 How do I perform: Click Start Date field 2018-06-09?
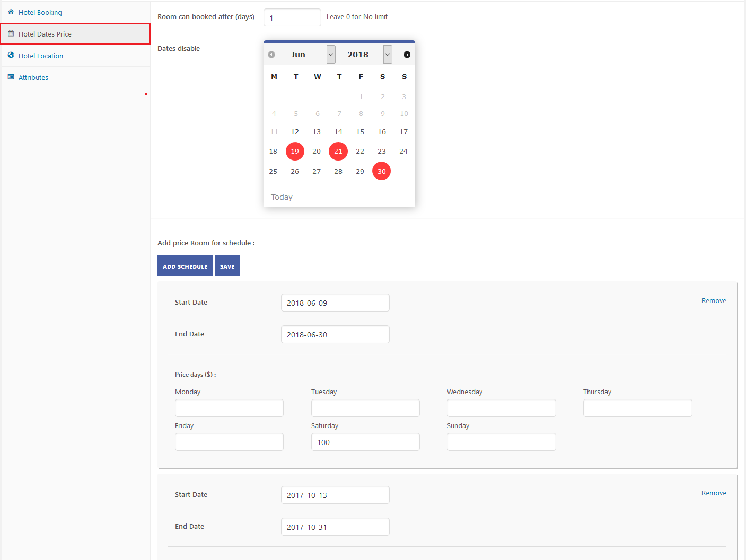(335, 303)
